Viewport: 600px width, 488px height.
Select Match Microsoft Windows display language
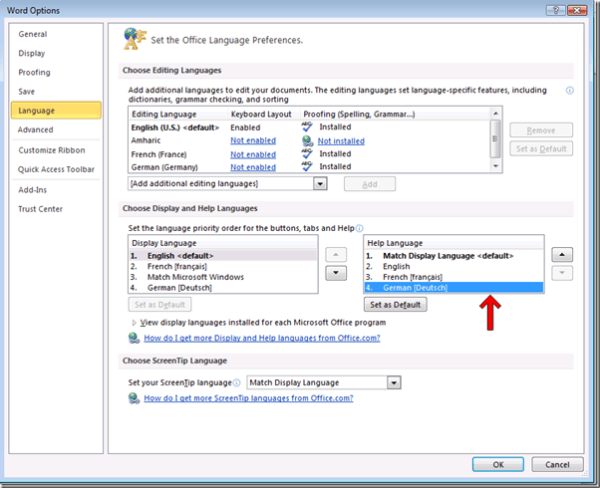click(x=223, y=277)
